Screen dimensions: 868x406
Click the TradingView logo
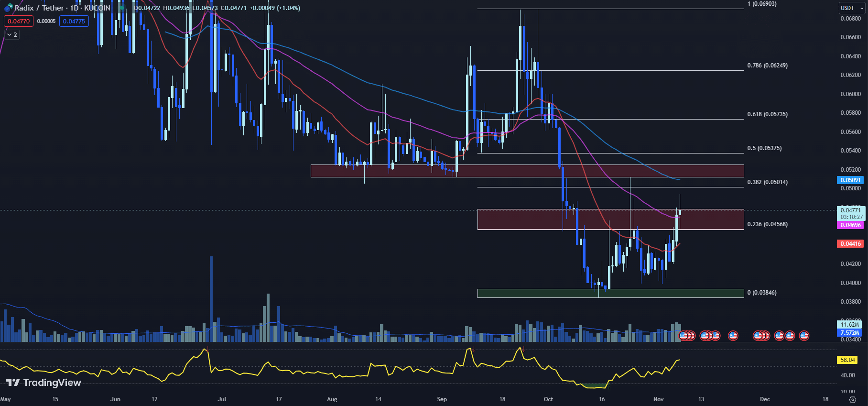[43, 383]
